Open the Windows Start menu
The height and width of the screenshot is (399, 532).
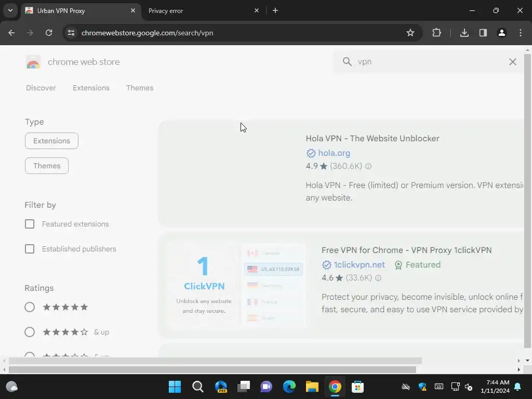175,387
